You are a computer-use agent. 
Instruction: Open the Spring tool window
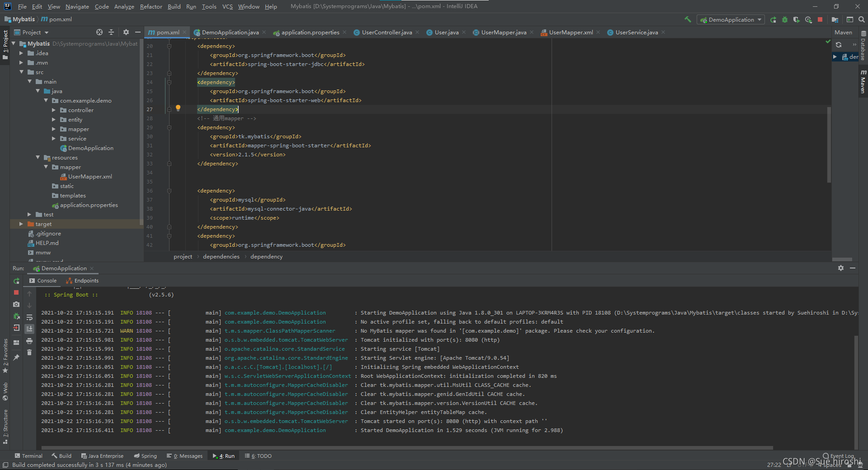point(145,456)
